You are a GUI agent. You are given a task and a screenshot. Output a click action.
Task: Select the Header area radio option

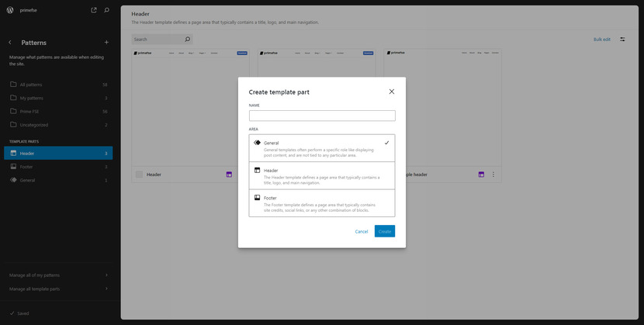[321, 175]
